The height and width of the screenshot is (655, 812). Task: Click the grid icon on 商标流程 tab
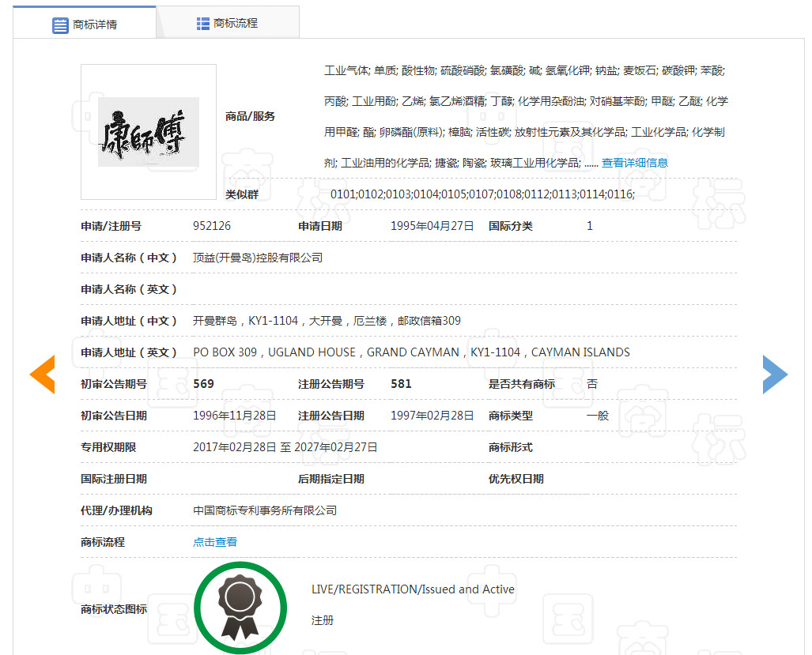click(x=203, y=24)
